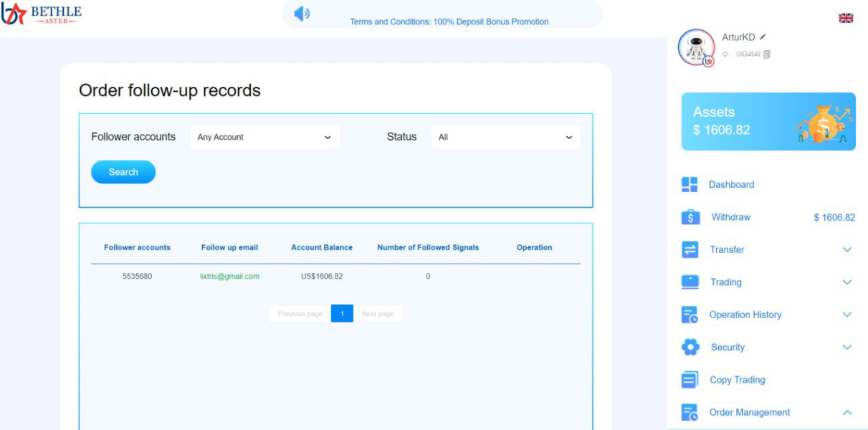Click the Next page button

[378, 313]
